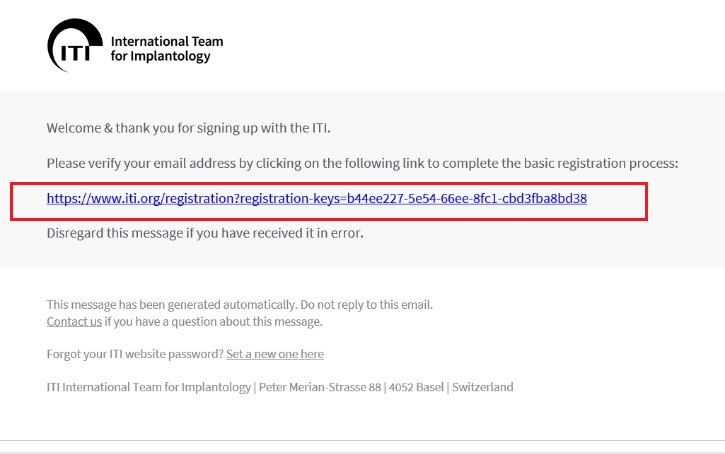Click the Disregard this message sentence
This screenshot has height=454, width=725.
(205, 233)
